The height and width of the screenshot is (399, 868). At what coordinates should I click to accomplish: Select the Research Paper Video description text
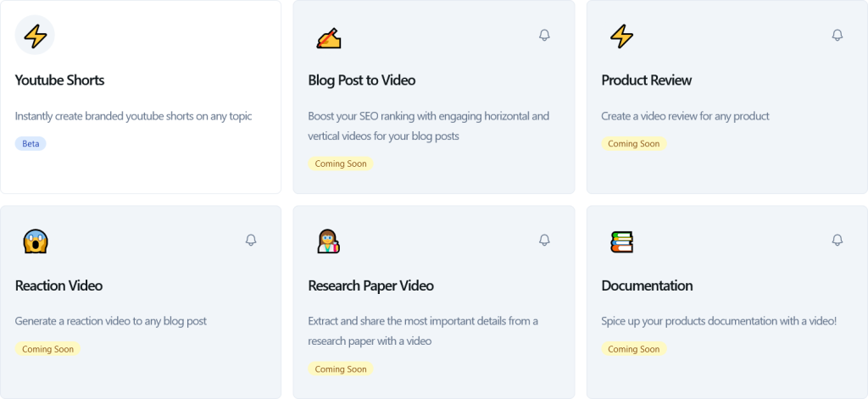422,330
